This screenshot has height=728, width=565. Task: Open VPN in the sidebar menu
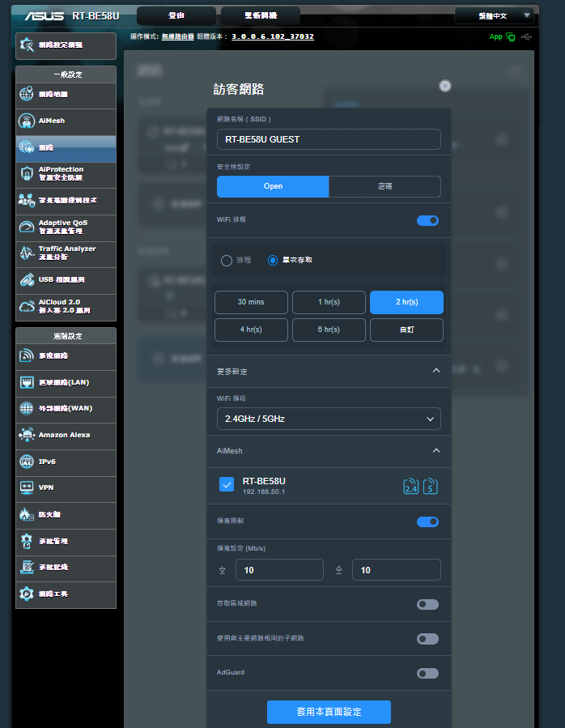click(x=66, y=488)
